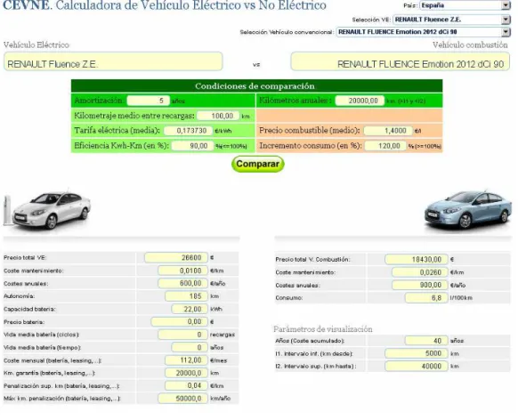Open the Selección VE dropdown
518x420 pixels.
click(x=451, y=20)
